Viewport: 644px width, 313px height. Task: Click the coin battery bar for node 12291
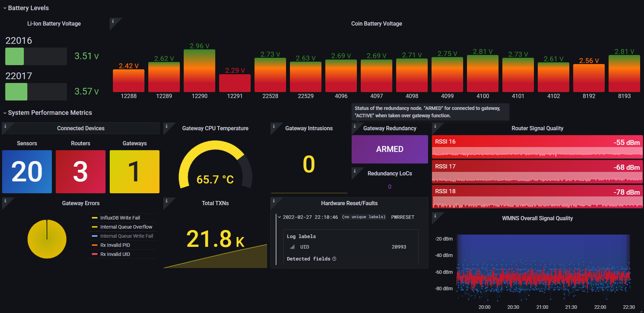(x=235, y=83)
